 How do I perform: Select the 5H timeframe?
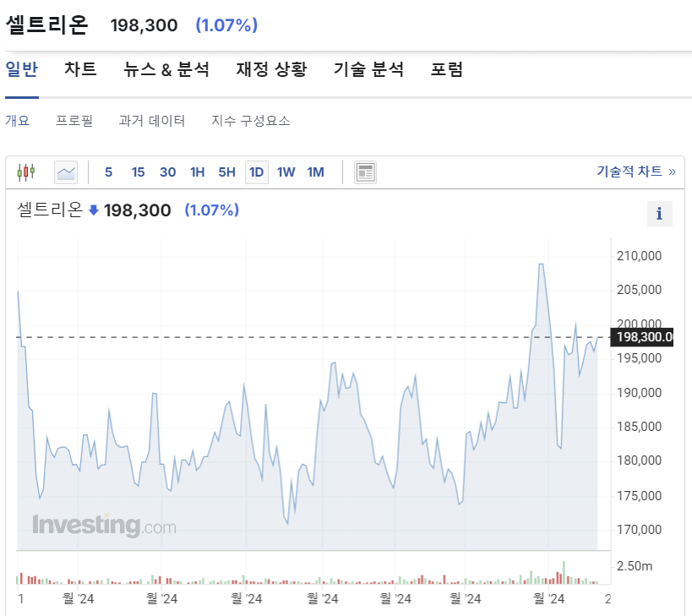click(x=226, y=172)
